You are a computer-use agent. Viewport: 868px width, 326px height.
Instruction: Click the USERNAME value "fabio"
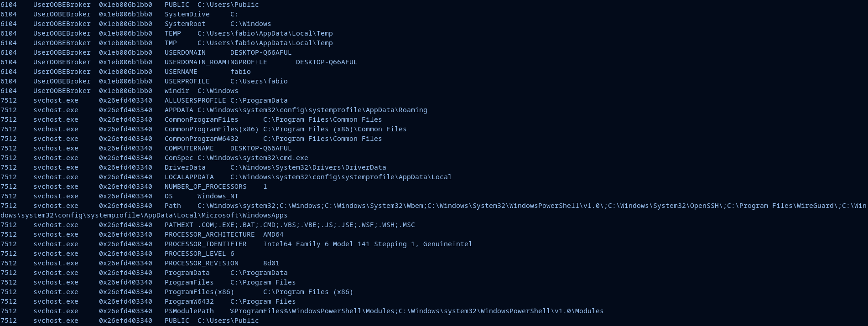[x=240, y=72]
